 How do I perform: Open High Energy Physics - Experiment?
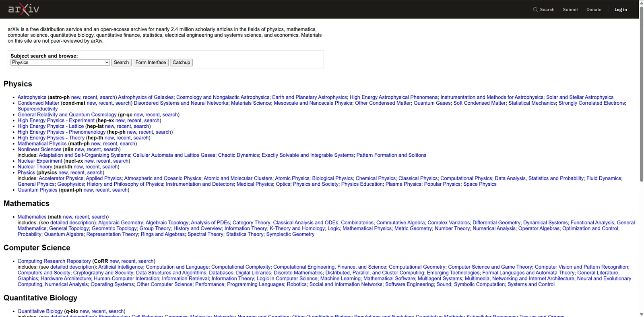[56, 120]
